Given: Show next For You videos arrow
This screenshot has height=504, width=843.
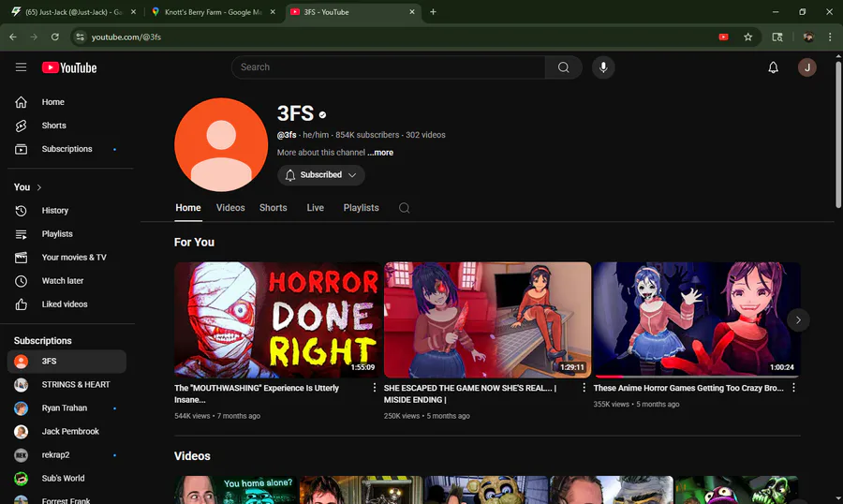Looking at the screenshot, I should (x=798, y=320).
